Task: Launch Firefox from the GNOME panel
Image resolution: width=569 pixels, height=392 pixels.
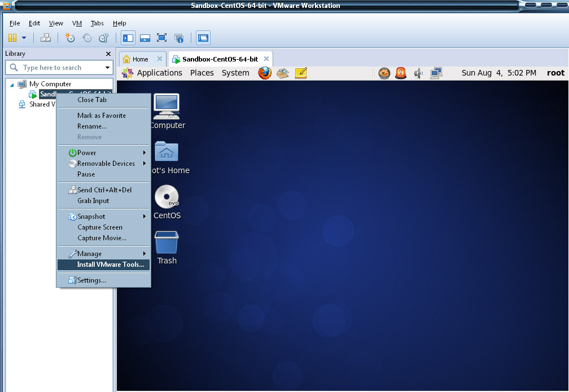Action: tap(265, 73)
